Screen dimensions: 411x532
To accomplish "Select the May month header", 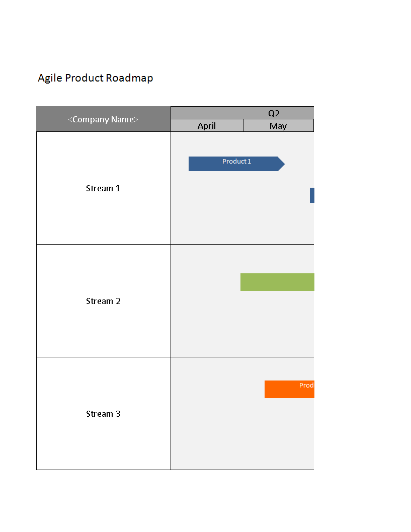I will [x=278, y=126].
